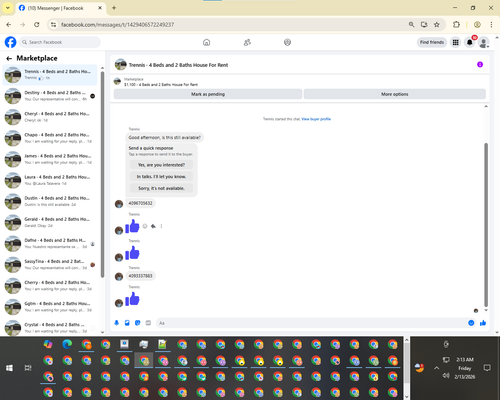Open the Dafne conversation in chat list

coord(50,244)
